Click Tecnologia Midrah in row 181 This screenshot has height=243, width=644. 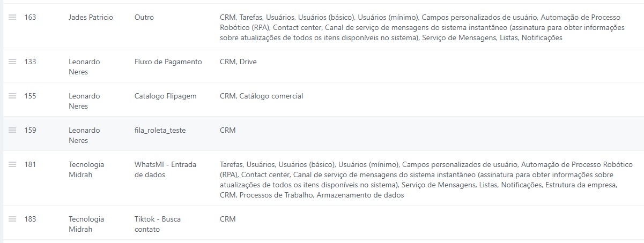point(86,169)
